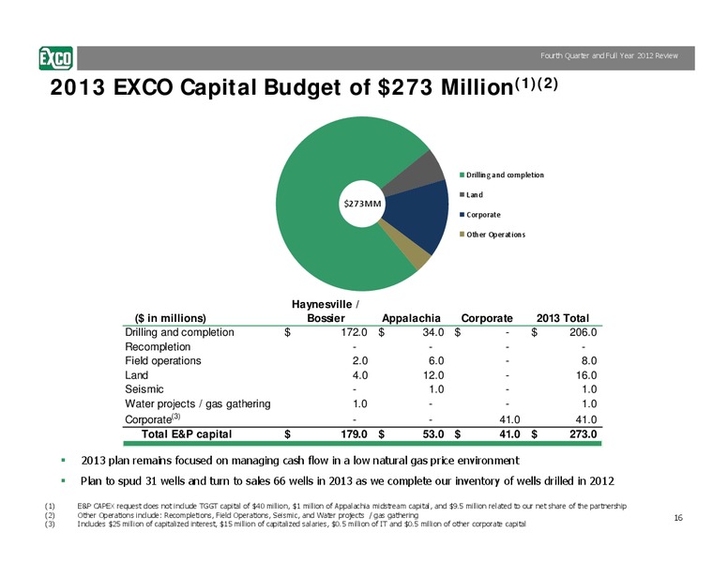
Task: Click the "53.0" Appalachia total value
Action: [432, 434]
